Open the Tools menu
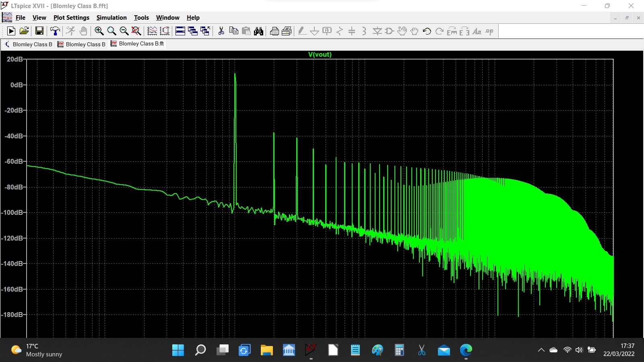Viewport: 644px width, 362px height. click(141, 18)
